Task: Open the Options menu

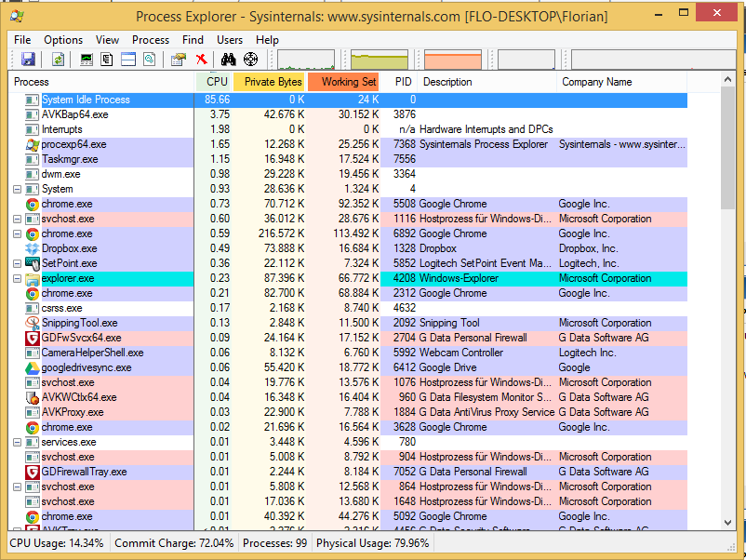Action: point(63,40)
